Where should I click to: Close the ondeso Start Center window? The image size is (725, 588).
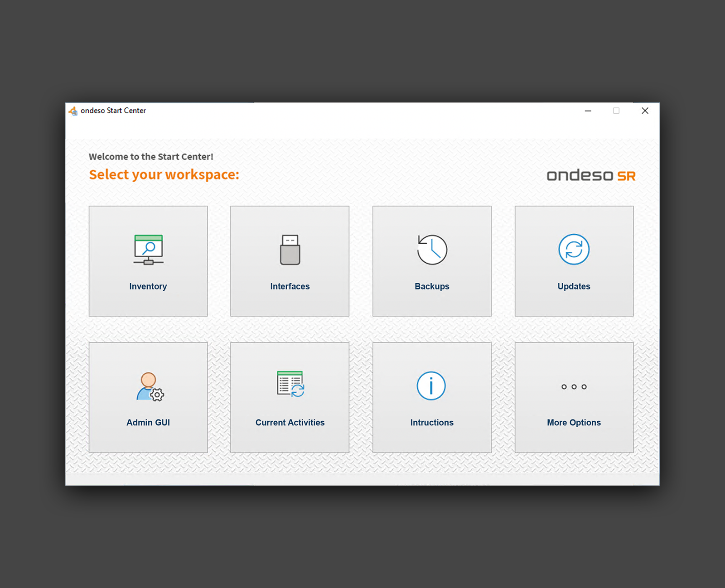click(645, 111)
